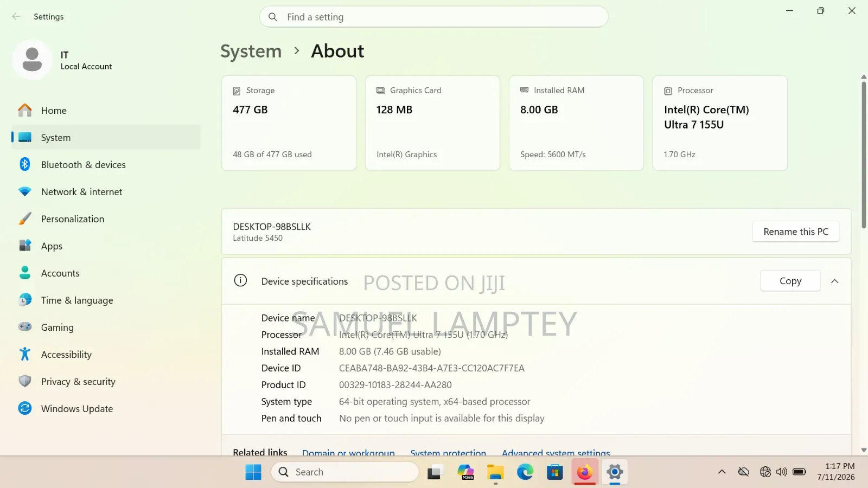Click the taskbar Search box

pyautogui.click(x=345, y=472)
